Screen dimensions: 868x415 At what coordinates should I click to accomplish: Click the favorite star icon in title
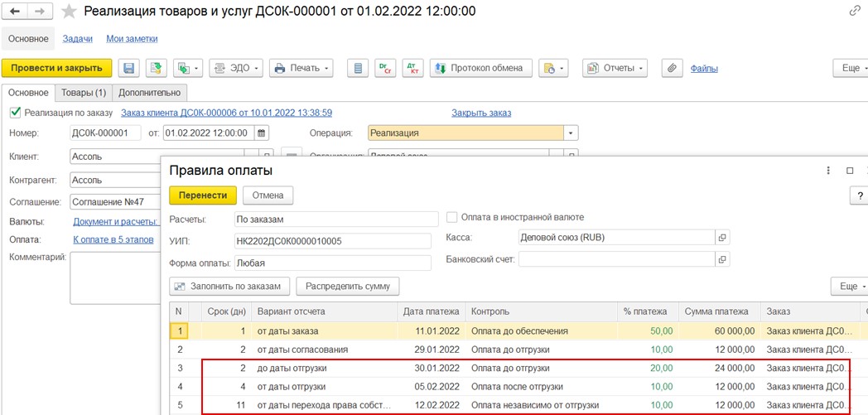(x=70, y=11)
